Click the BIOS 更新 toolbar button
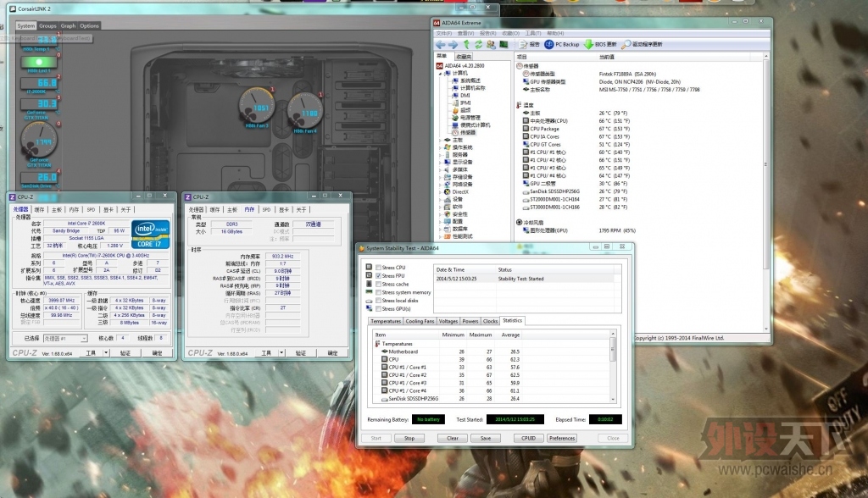Viewport: 868px width, 498px height. coord(601,44)
